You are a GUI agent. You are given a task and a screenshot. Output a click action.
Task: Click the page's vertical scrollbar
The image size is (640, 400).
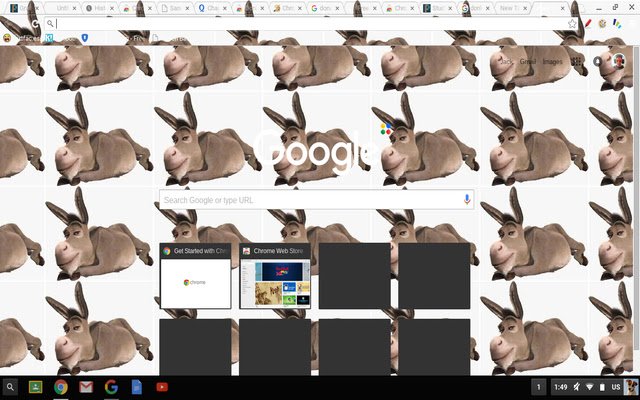(637, 196)
